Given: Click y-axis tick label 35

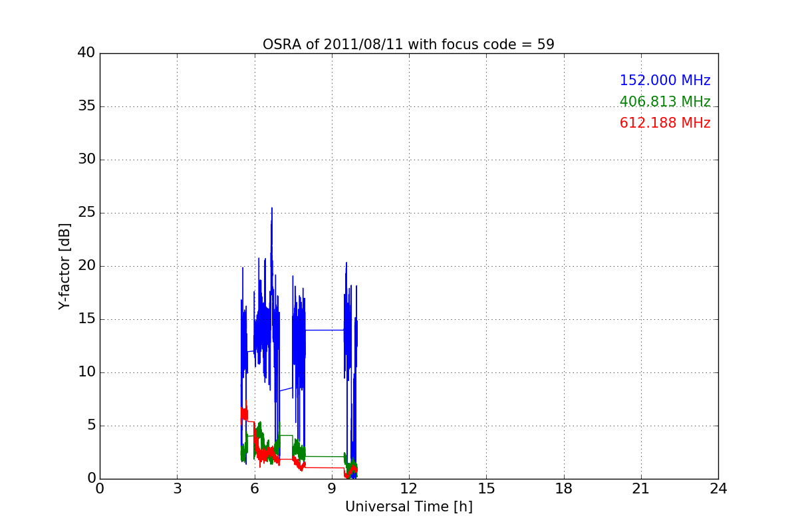Looking at the screenshot, I should point(86,106).
